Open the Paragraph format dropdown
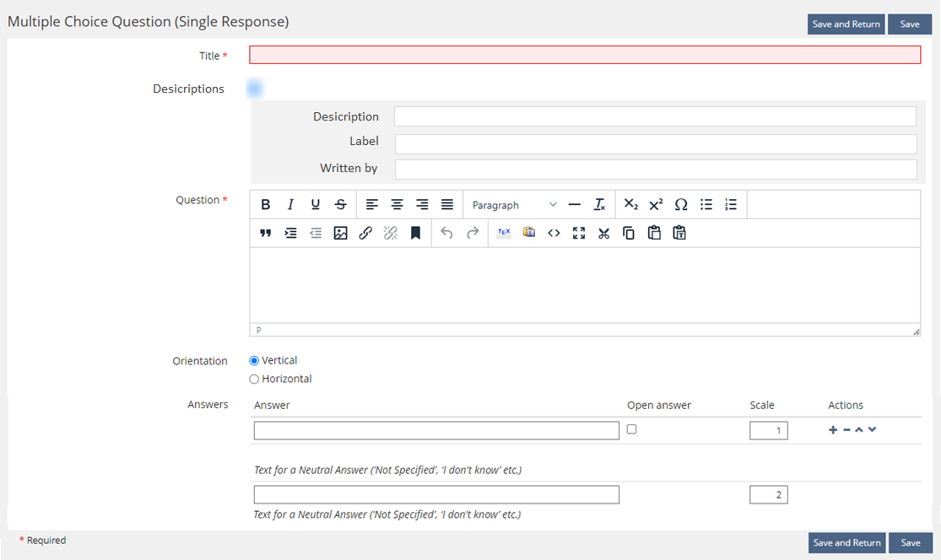941x560 pixels. (x=514, y=205)
